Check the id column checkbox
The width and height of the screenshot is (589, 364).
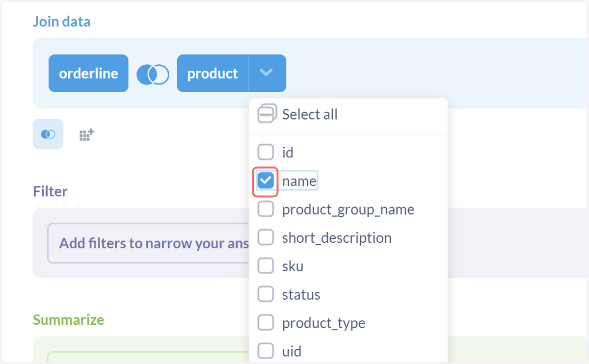tap(266, 153)
